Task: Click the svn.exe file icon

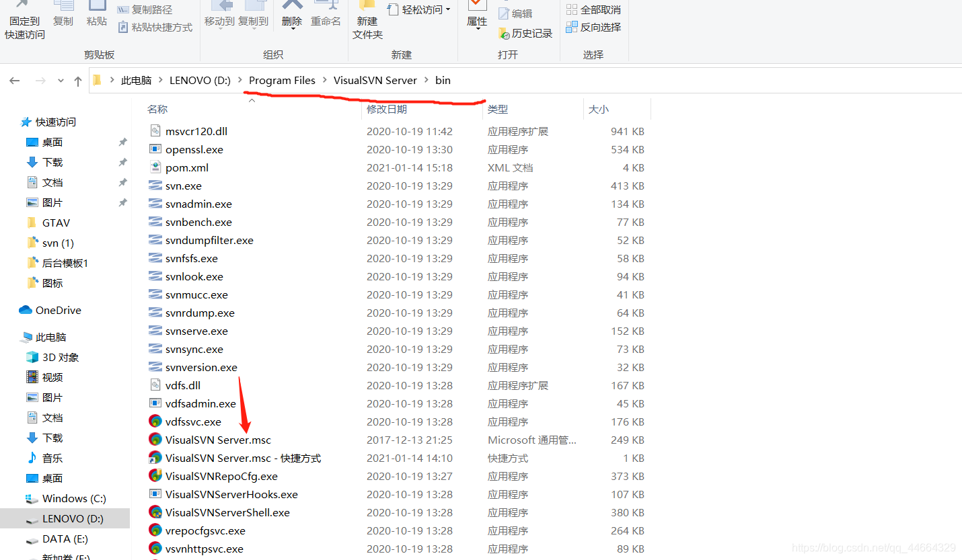Action: [155, 186]
